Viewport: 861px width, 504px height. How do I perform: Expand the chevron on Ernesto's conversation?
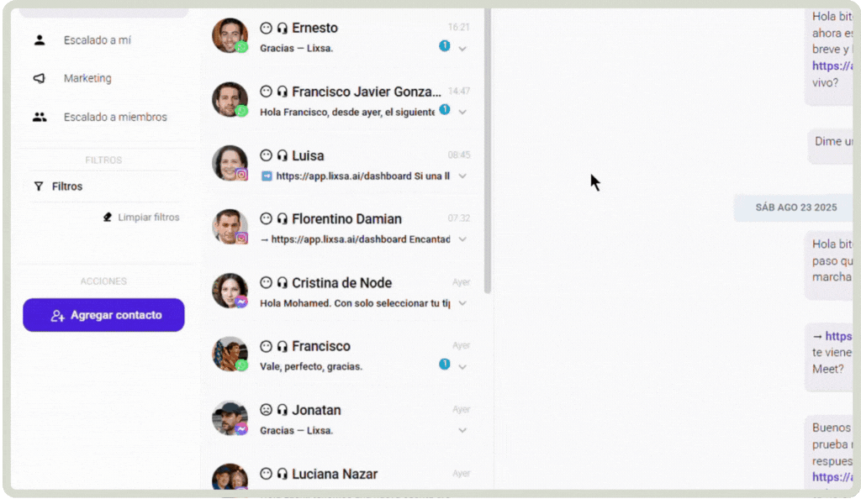[x=462, y=49]
